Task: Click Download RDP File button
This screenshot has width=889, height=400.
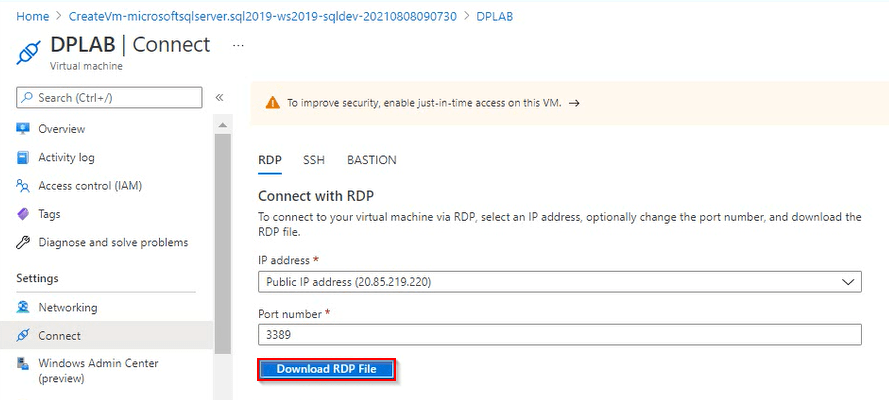Action: (326, 369)
